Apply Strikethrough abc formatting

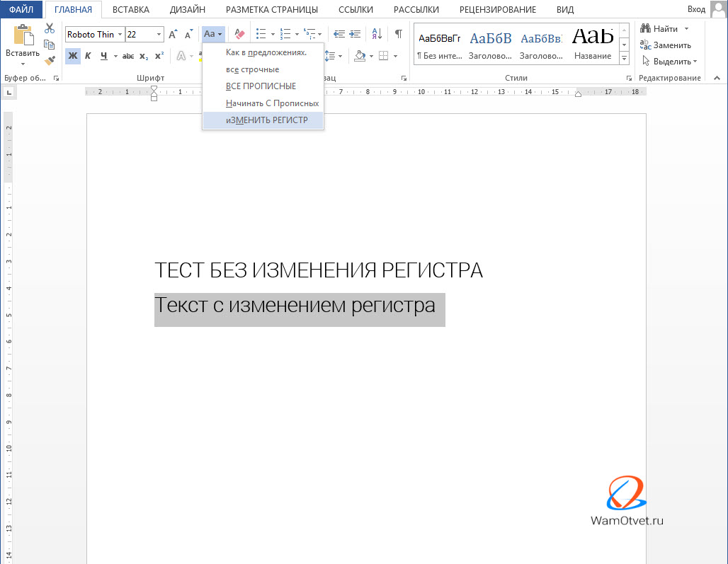pos(128,56)
